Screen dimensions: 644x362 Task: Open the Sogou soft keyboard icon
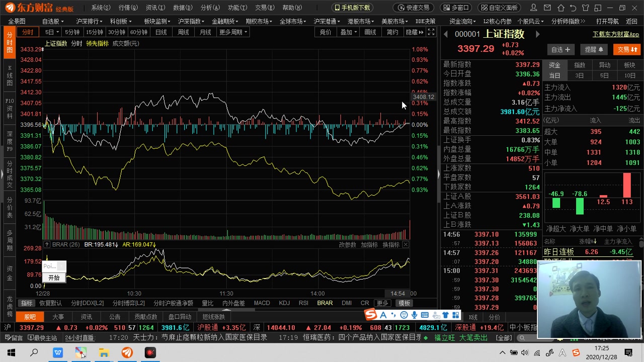425,315
